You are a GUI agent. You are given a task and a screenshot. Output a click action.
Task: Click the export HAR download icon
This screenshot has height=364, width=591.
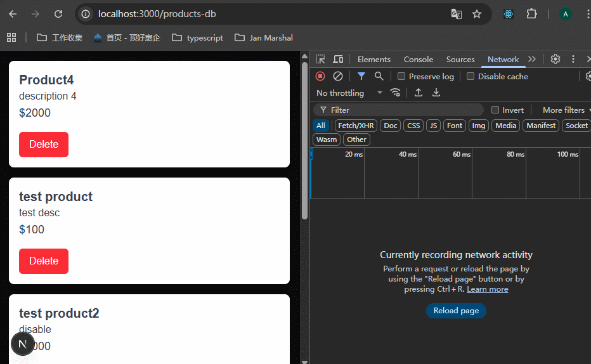click(x=436, y=93)
